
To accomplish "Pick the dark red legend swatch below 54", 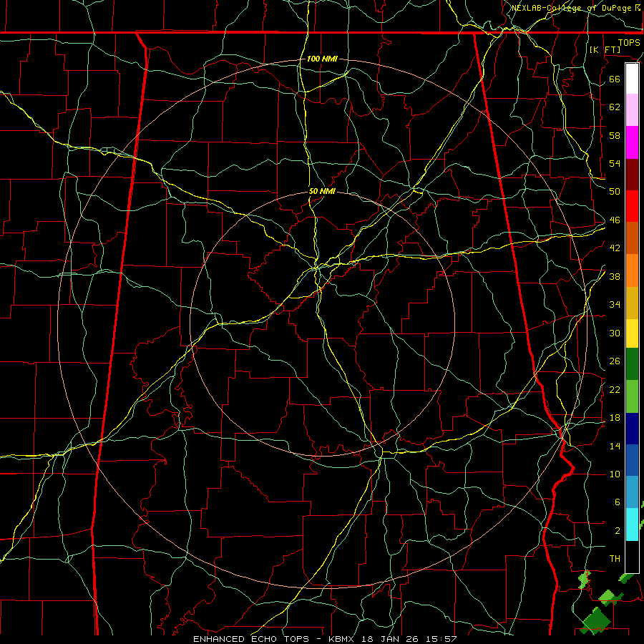I will click(x=632, y=175).
